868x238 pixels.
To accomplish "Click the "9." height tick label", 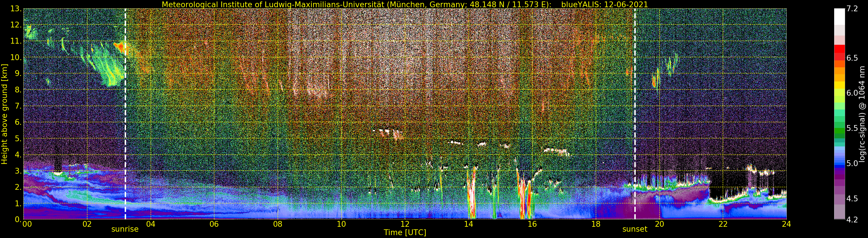I will 18,74.
